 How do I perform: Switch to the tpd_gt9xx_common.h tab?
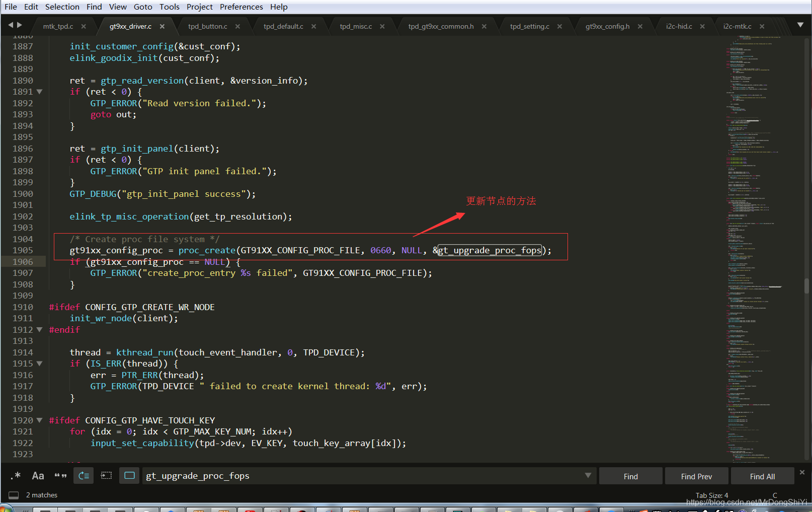coord(441,26)
